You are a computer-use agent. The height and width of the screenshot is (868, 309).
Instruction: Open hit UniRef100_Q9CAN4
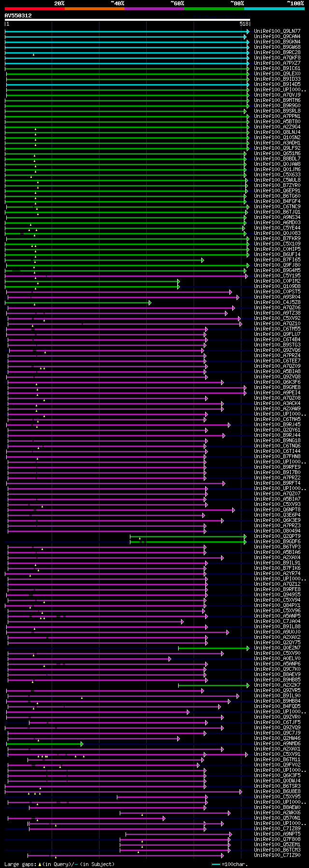pyautogui.click(x=277, y=36)
